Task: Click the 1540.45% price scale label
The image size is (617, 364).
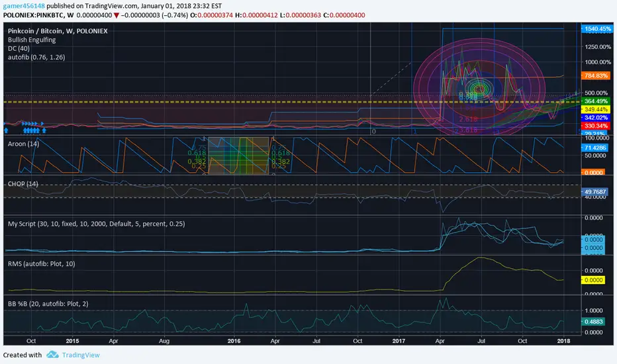Action: (597, 28)
